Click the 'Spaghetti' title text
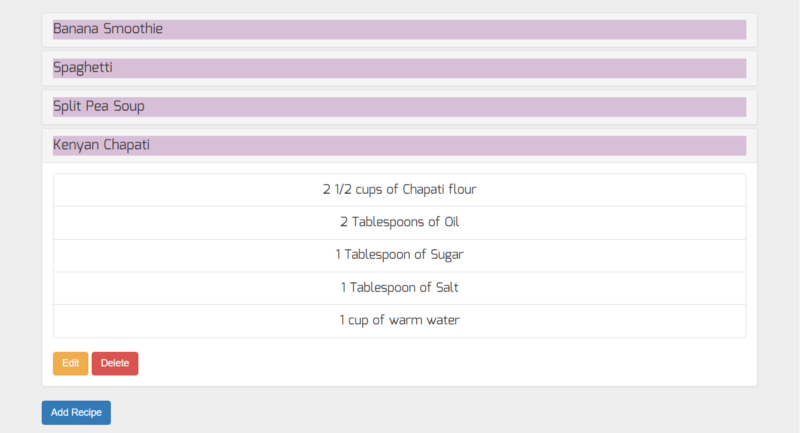 coord(83,68)
